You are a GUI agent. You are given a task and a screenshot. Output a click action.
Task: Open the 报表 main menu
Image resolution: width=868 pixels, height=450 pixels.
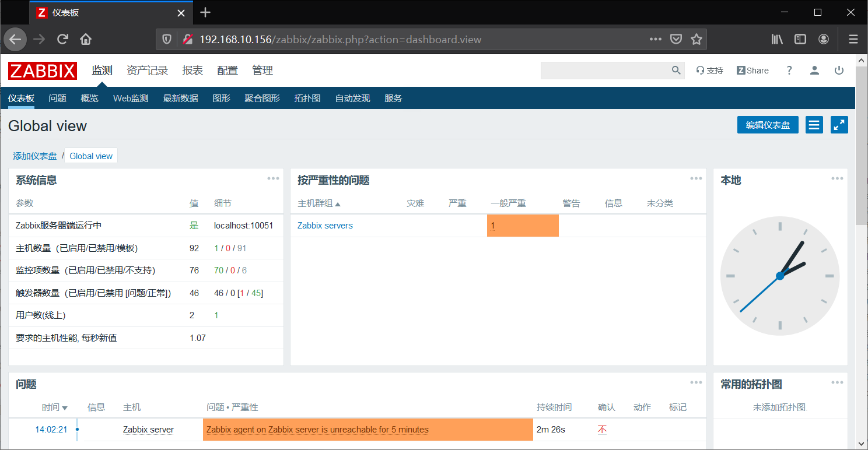coord(192,71)
